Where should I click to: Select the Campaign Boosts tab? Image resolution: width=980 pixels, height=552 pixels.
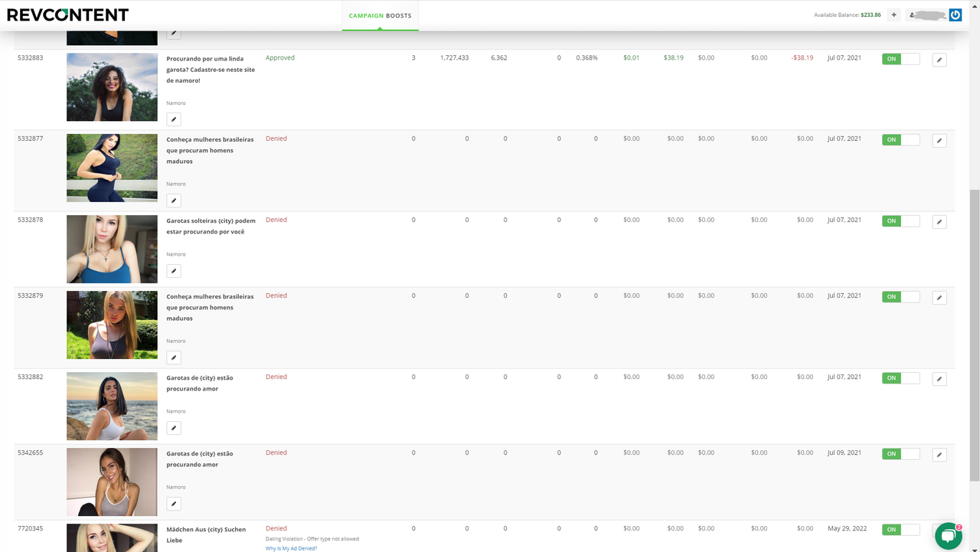(x=380, y=15)
